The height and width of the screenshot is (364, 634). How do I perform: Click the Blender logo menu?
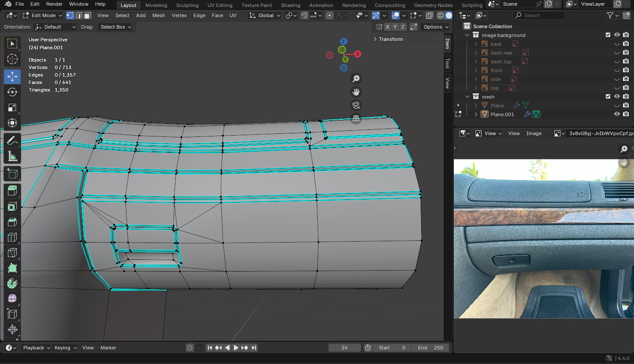point(8,4)
